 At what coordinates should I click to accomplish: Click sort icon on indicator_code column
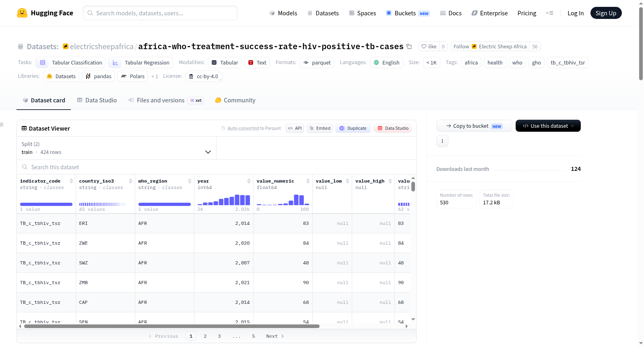pos(71,181)
